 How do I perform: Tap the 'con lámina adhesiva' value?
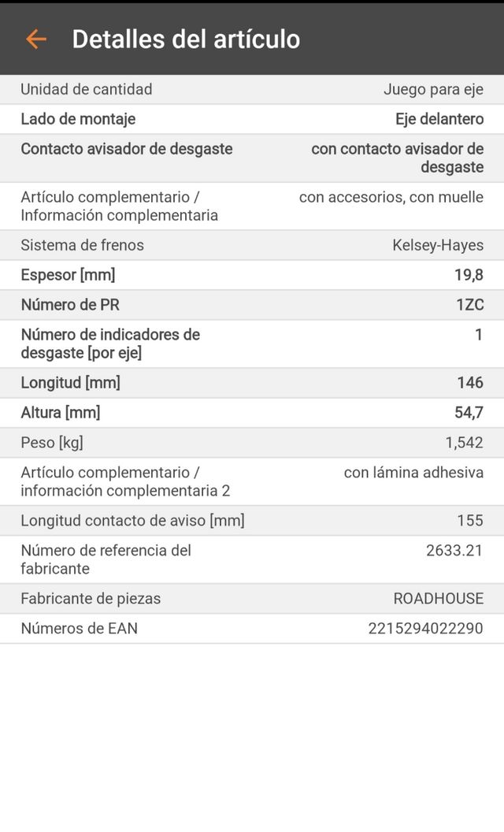point(413,473)
